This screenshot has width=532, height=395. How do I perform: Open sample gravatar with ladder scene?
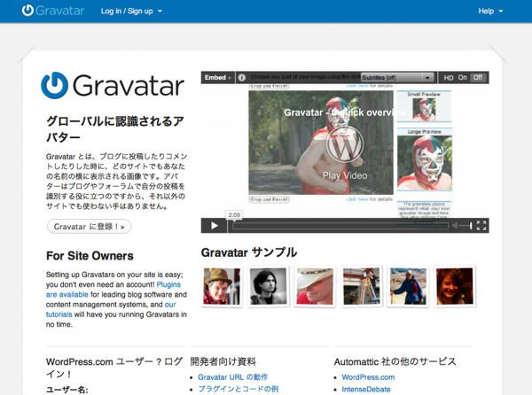point(362,287)
